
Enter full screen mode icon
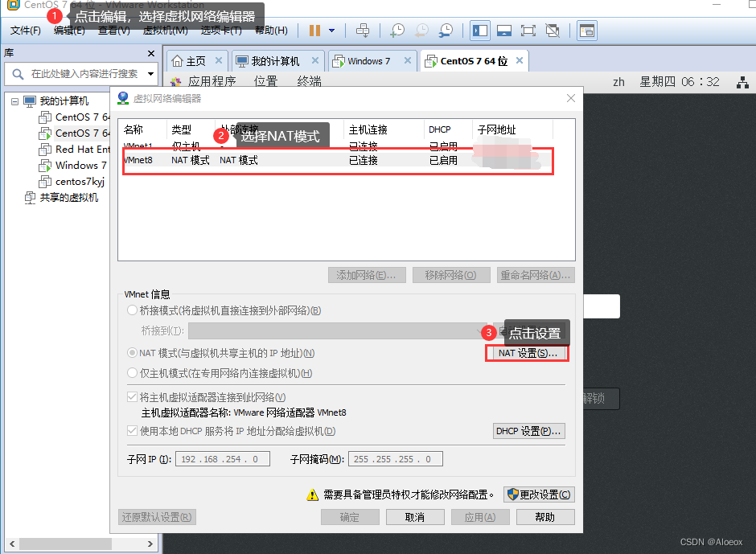click(528, 31)
